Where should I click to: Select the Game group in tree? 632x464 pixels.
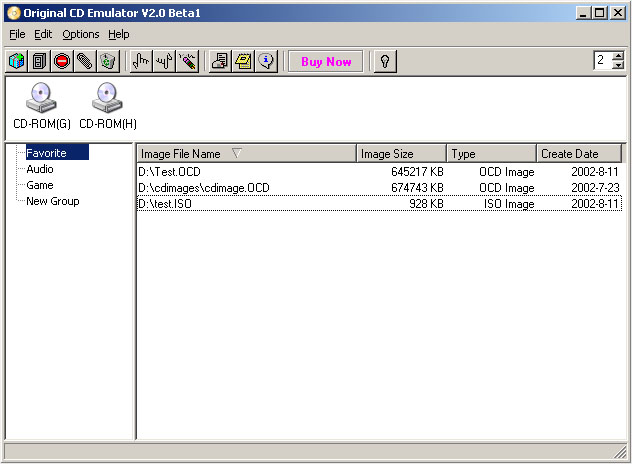tap(40, 185)
